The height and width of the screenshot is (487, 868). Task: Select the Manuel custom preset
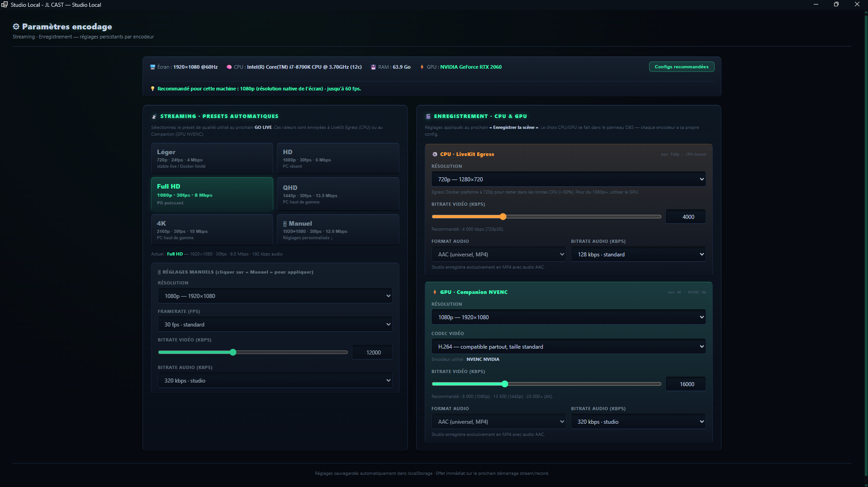(337, 230)
